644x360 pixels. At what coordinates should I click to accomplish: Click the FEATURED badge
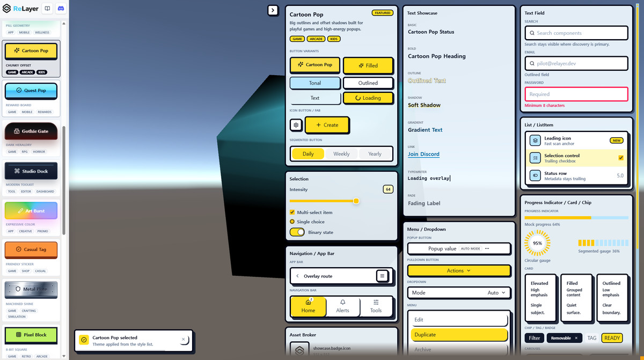(382, 12)
